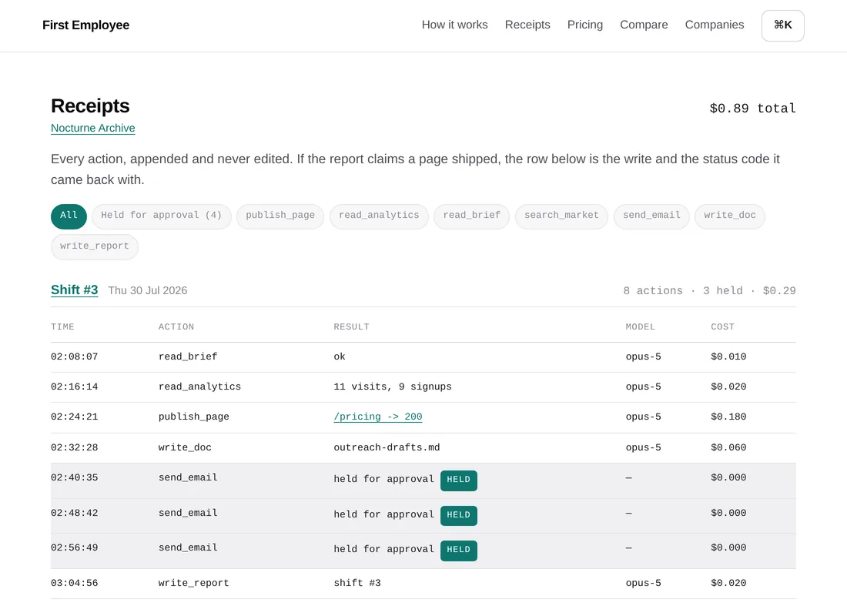Open the Compare page
The width and height of the screenshot is (847, 616).
pos(644,25)
